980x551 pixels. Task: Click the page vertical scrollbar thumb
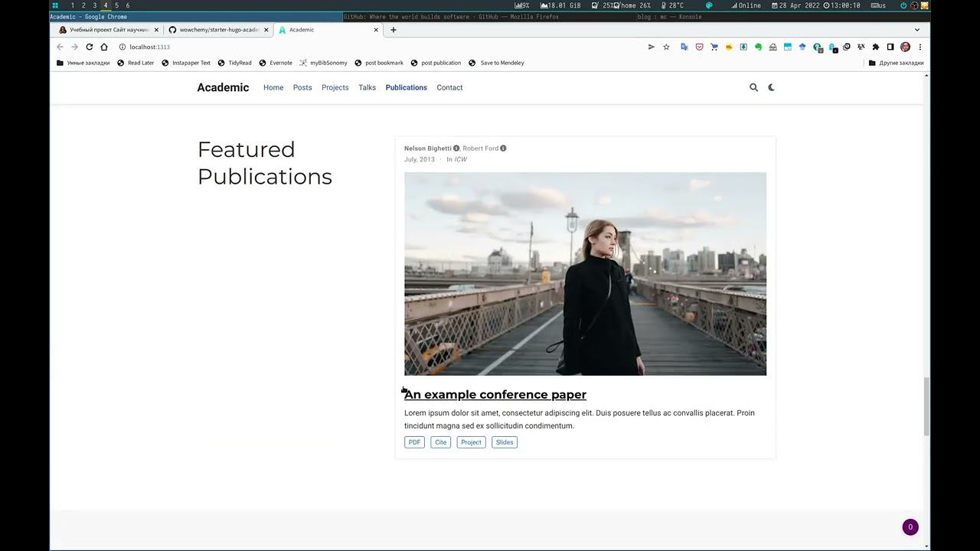(926, 406)
